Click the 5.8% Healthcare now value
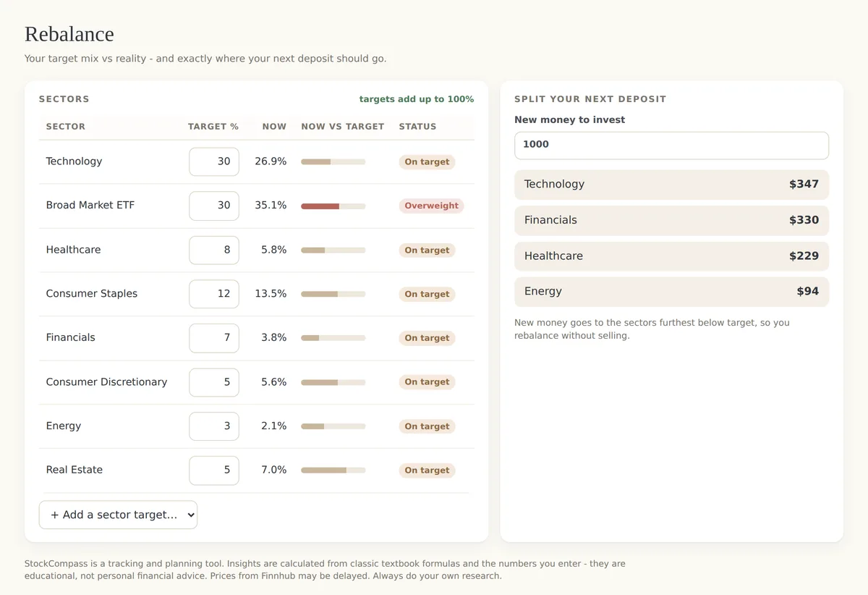The image size is (868, 595). click(x=274, y=250)
